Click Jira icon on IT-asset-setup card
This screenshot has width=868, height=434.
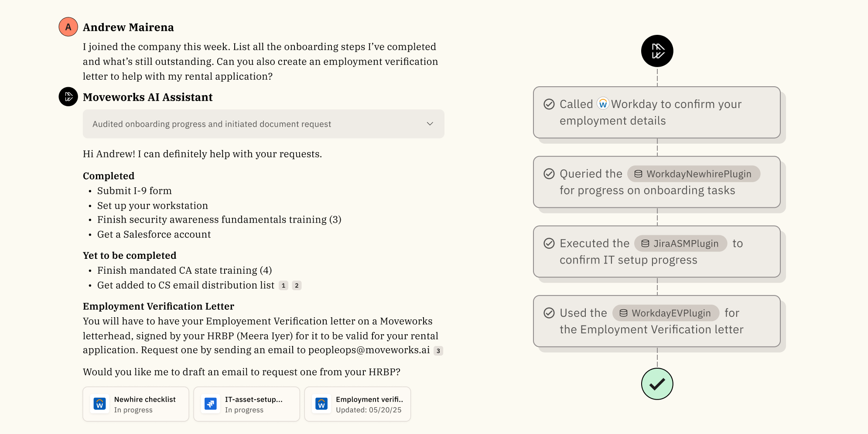coord(211,404)
